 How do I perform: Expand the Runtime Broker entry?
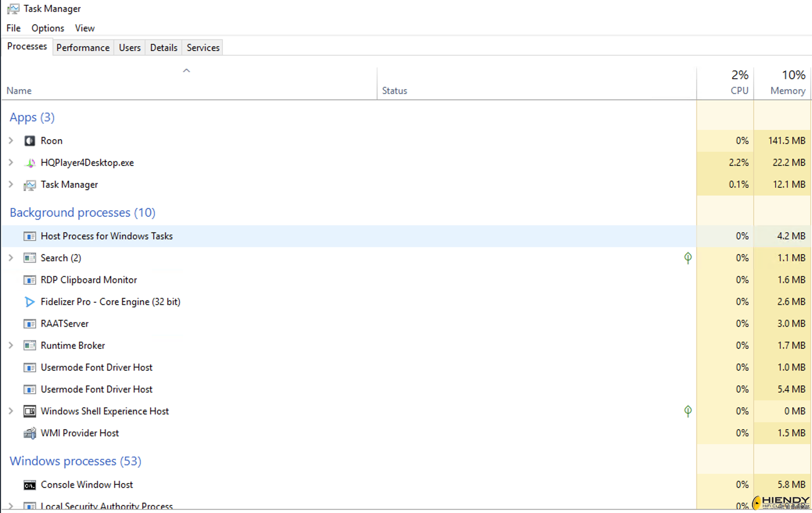pyautogui.click(x=11, y=345)
